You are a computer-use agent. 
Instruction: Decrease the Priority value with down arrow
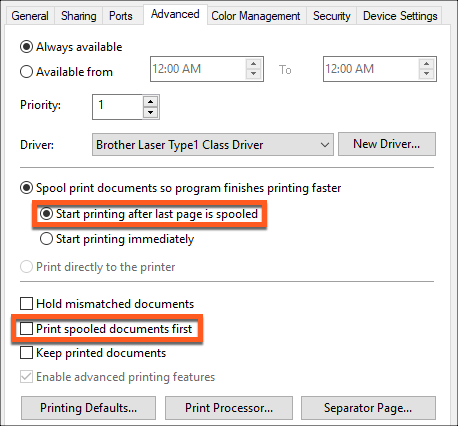click(x=151, y=112)
